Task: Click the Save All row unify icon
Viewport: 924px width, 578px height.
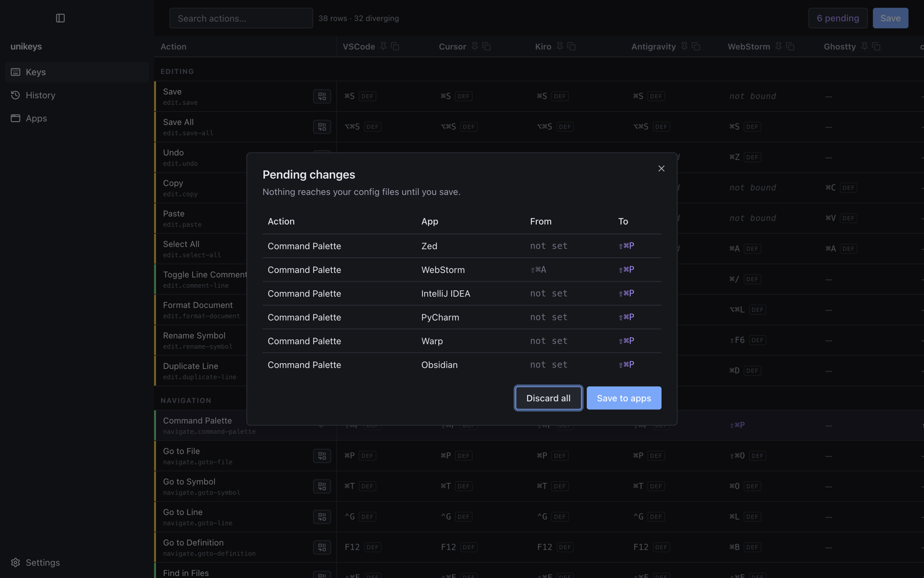Action: point(322,126)
